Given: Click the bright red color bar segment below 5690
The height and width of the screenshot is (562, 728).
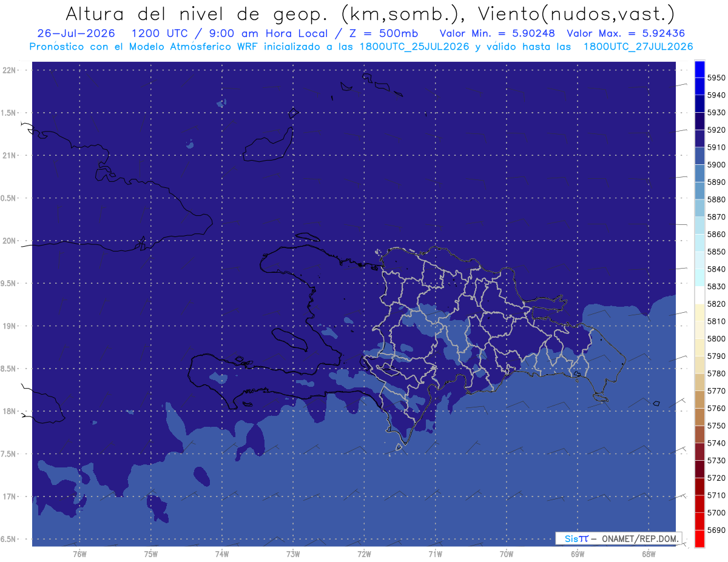Looking at the screenshot, I should pos(699,538).
